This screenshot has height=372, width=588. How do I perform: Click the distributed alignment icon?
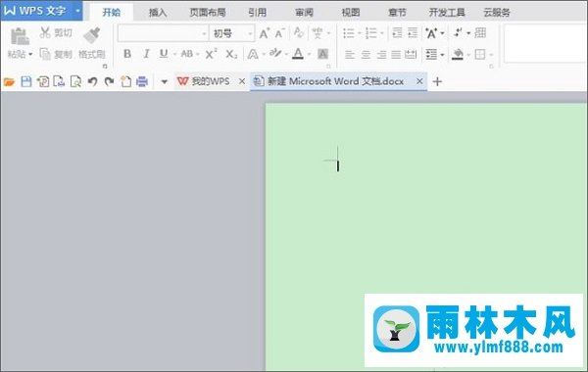click(x=411, y=55)
